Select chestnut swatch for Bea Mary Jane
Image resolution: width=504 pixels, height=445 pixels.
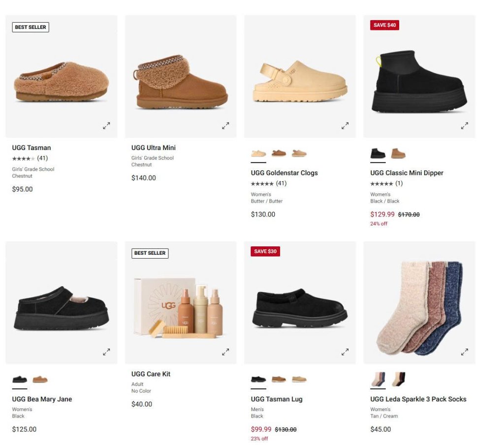tap(40, 380)
